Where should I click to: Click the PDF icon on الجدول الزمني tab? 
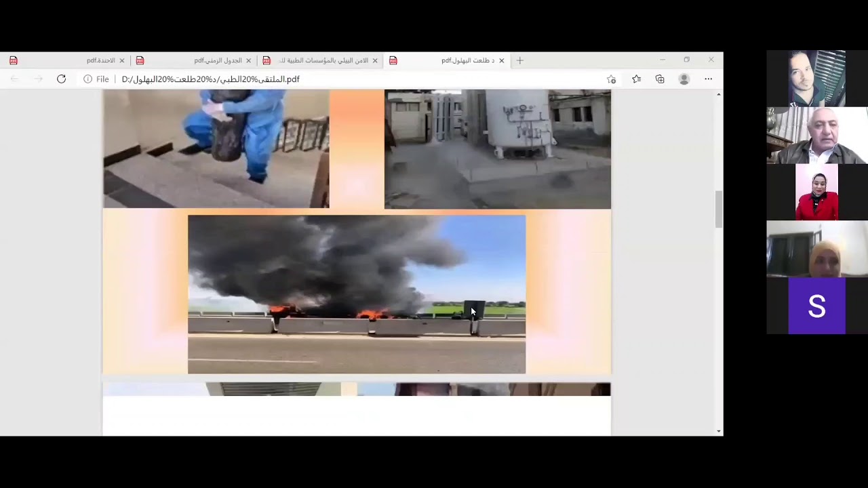(x=140, y=60)
